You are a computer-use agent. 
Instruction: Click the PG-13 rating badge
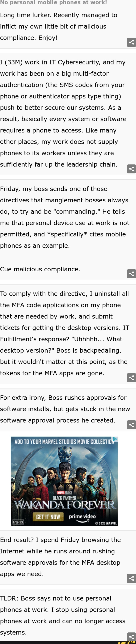(x=18, y=522)
